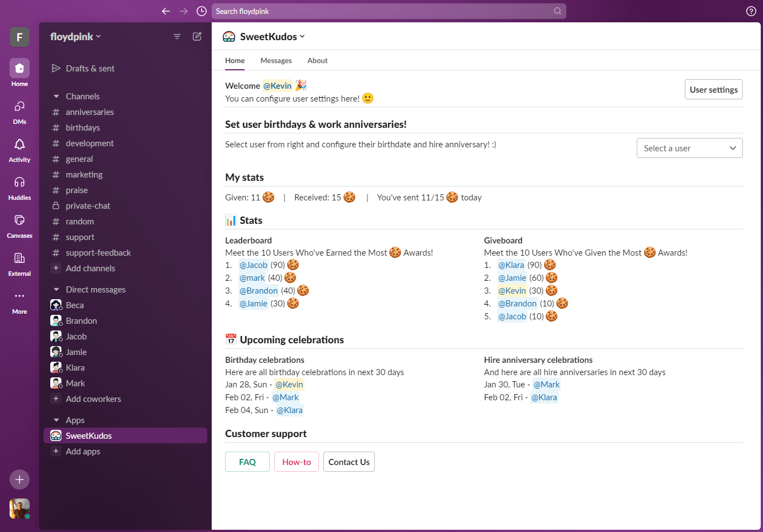Image resolution: width=763 pixels, height=532 pixels.
Task: Open the Activity bell icon
Action: coord(20,145)
